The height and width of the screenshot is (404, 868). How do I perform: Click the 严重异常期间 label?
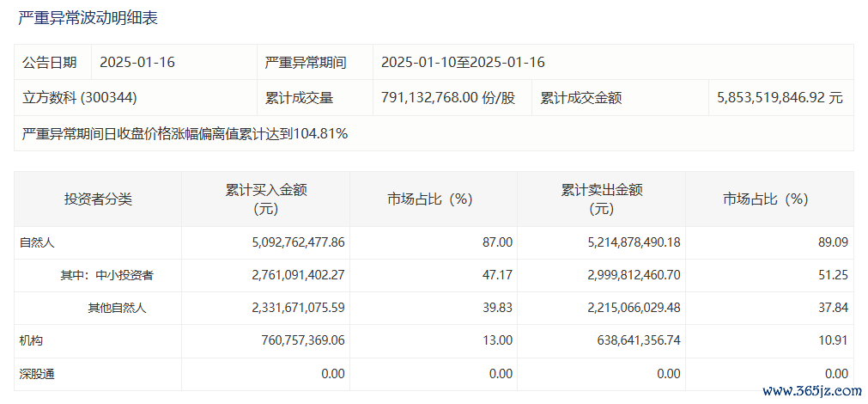tap(306, 62)
